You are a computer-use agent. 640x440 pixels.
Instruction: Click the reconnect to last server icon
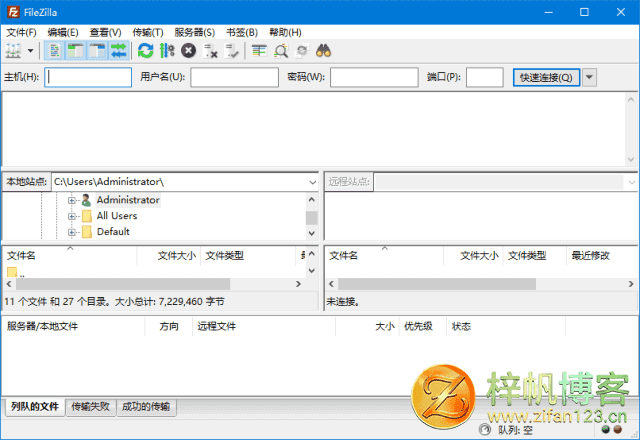232,51
